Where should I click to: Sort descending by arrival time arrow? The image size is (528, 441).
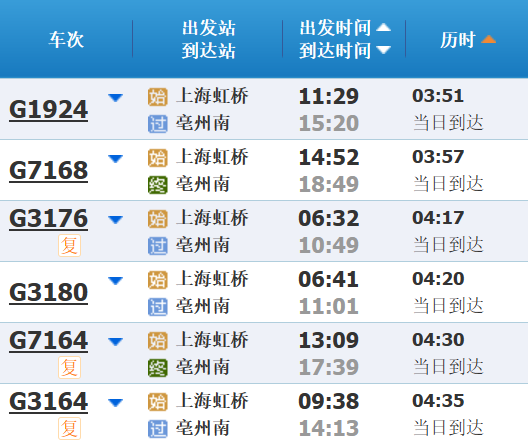point(383,50)
